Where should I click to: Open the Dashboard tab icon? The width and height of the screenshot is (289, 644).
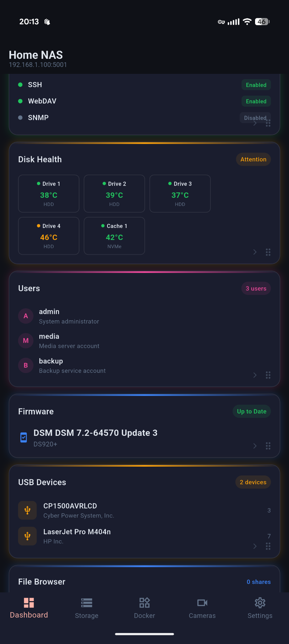29,603
